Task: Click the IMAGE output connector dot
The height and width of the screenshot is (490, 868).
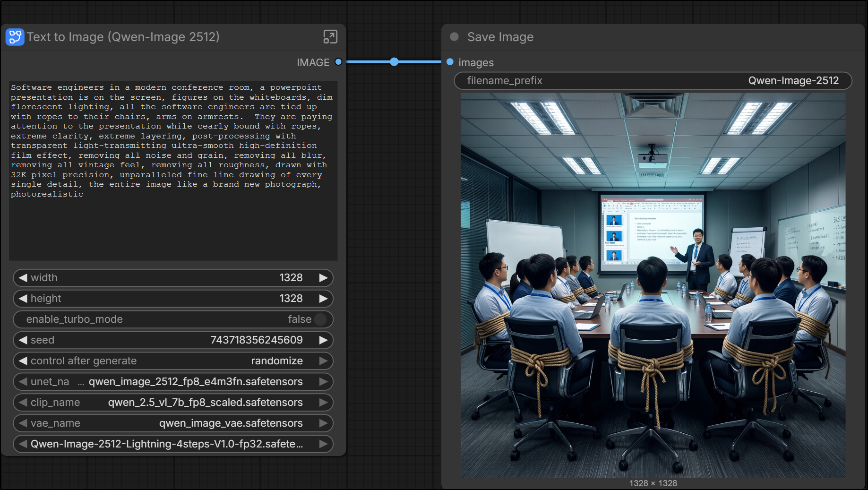Action: 338,62
